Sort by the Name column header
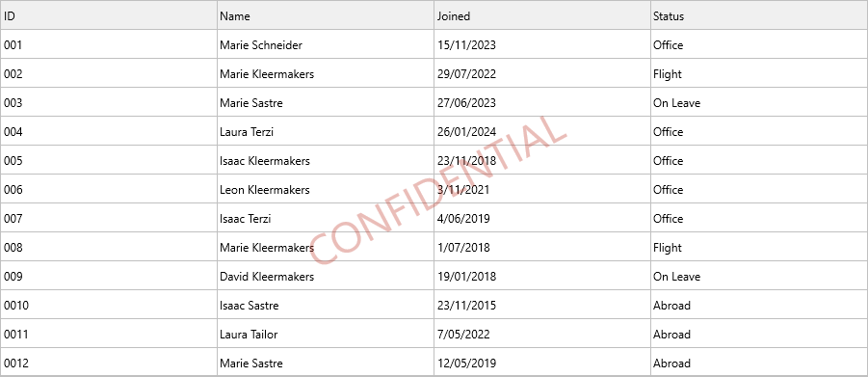868x377 pixels. click(x=326, y=15)
